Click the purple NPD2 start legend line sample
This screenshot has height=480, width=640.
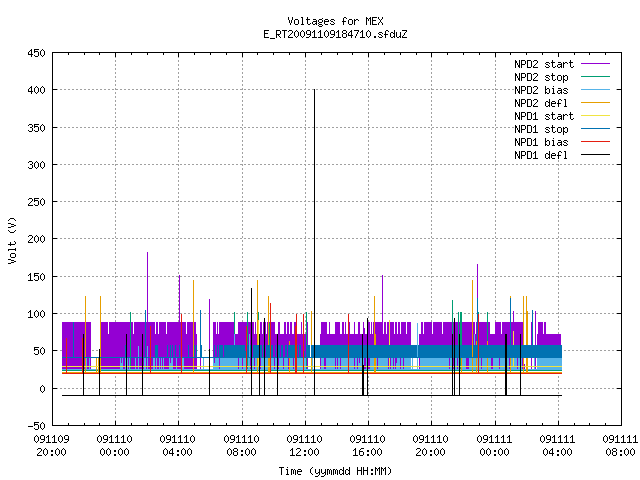tap(595, 64)
